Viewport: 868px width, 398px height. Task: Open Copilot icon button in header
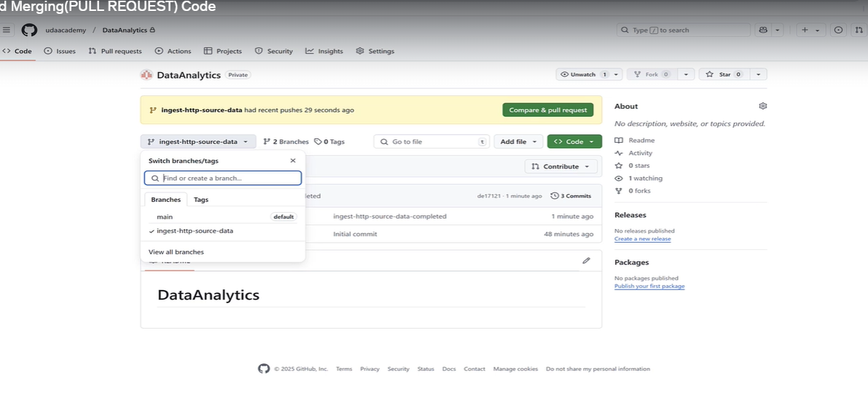pos(764,30)
